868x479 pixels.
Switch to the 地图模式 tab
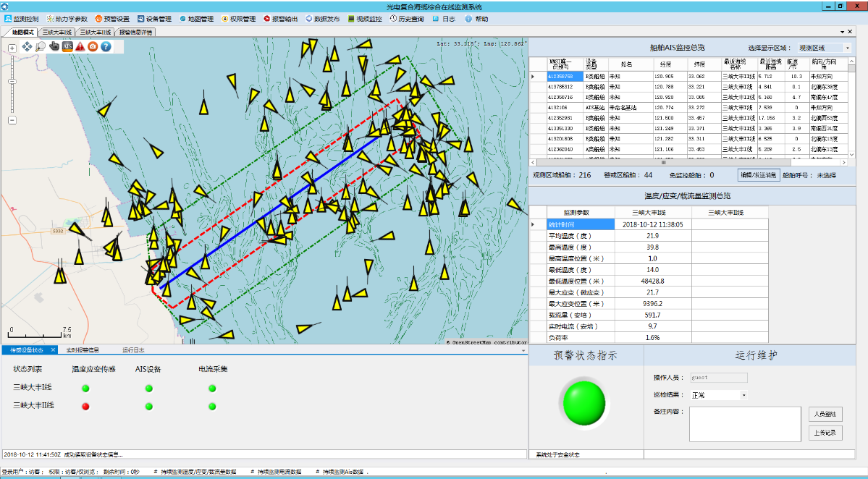pos(22,32)
